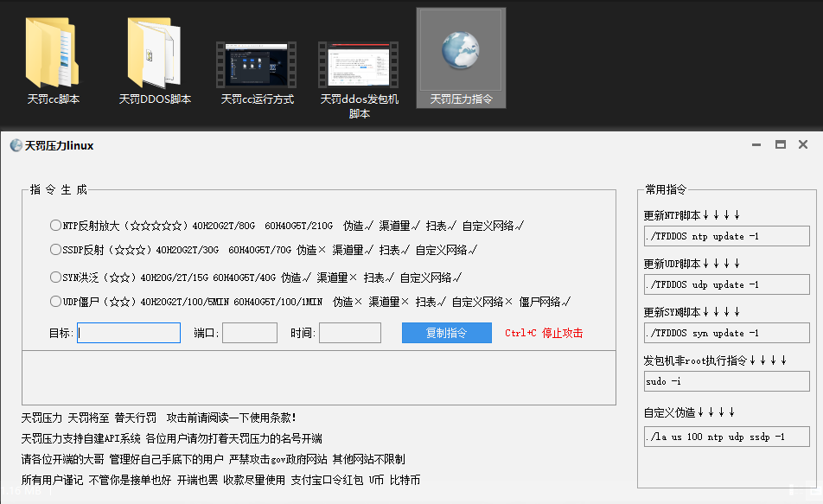Select the SYN洪泛 attack mode
Image resolution: width=823 pixels, height=504 pixels.
pos(55,276)
